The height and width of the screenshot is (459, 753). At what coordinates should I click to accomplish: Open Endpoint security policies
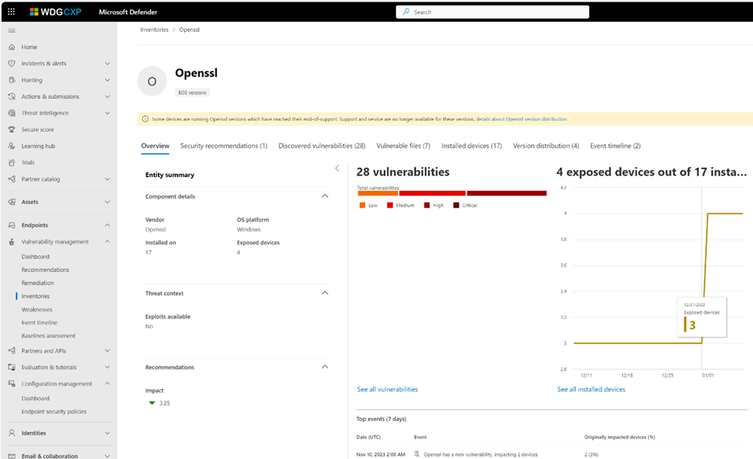54,411
